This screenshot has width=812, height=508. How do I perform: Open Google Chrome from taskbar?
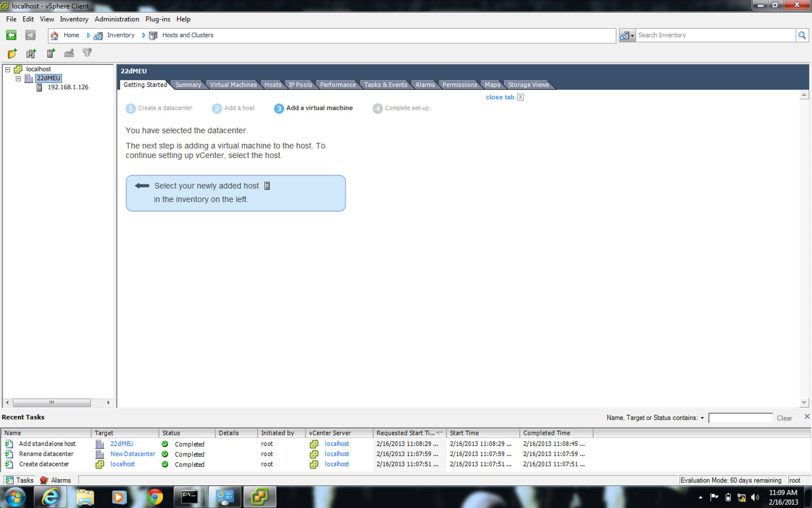point(155,497)
